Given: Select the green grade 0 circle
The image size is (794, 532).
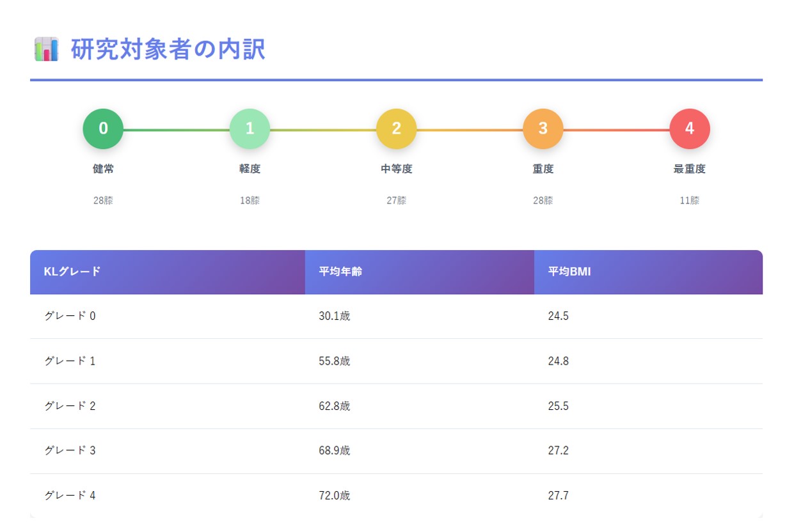Looking at the screenshot, I should pyautogui.click(x=103, y=129).
